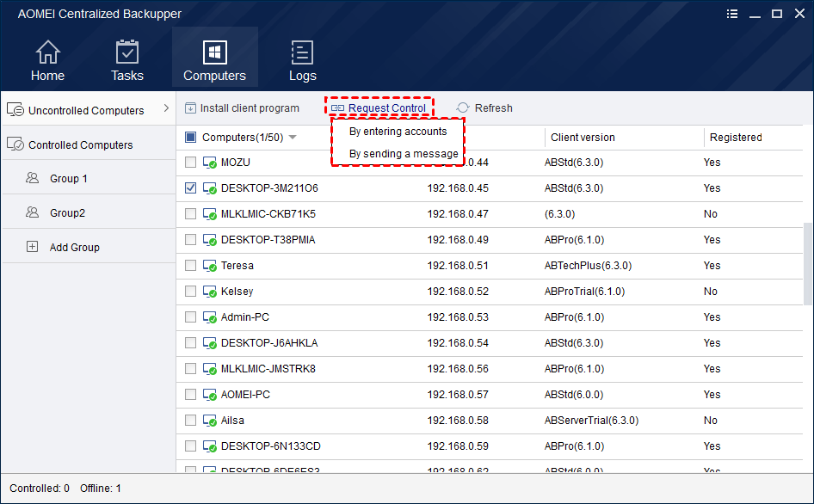Uncheck the DESKTOP-3M211O6 checkbox

(x=190, y=187)
